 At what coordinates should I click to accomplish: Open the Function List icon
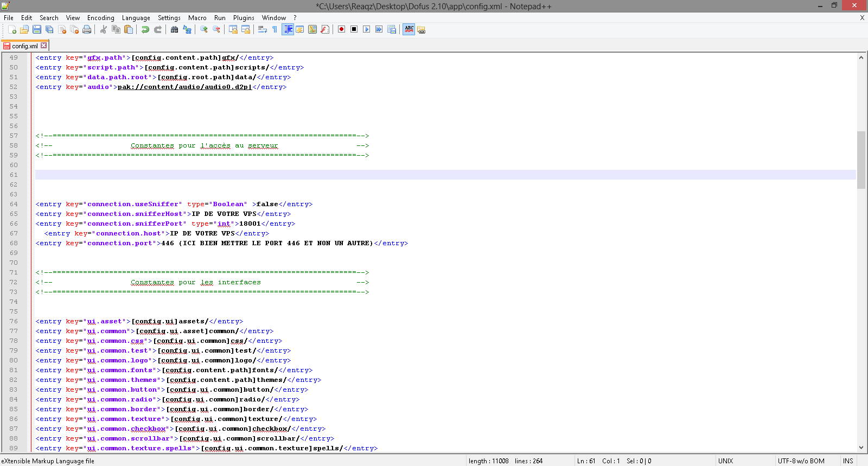(325, 29)
